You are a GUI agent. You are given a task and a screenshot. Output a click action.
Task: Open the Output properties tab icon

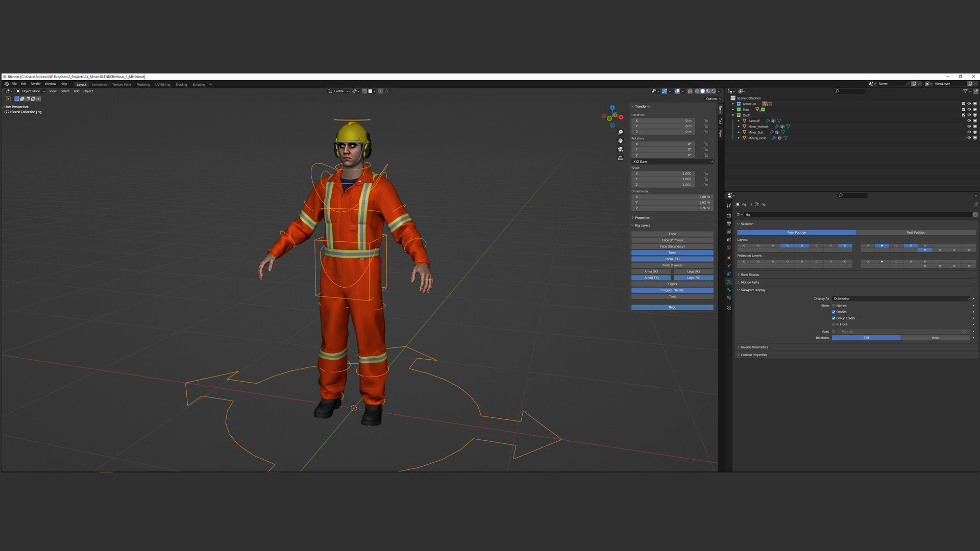click(728, 223)
